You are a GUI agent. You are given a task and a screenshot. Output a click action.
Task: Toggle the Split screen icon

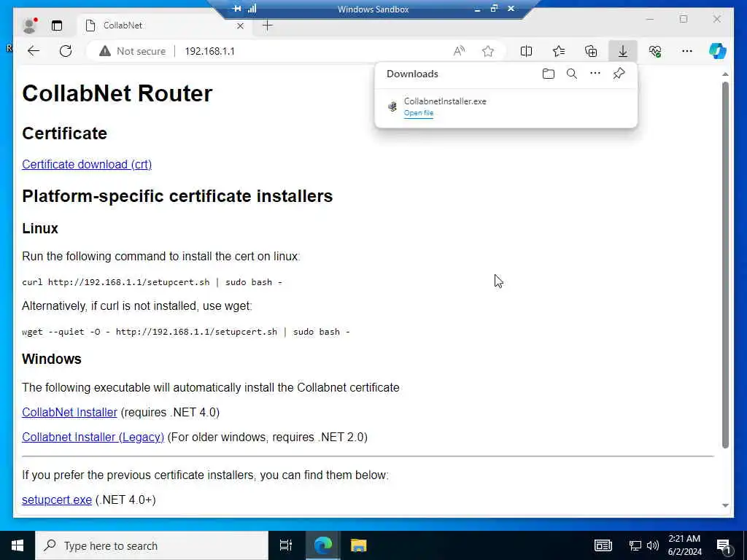pyautogui.click(x=527, y=51)
